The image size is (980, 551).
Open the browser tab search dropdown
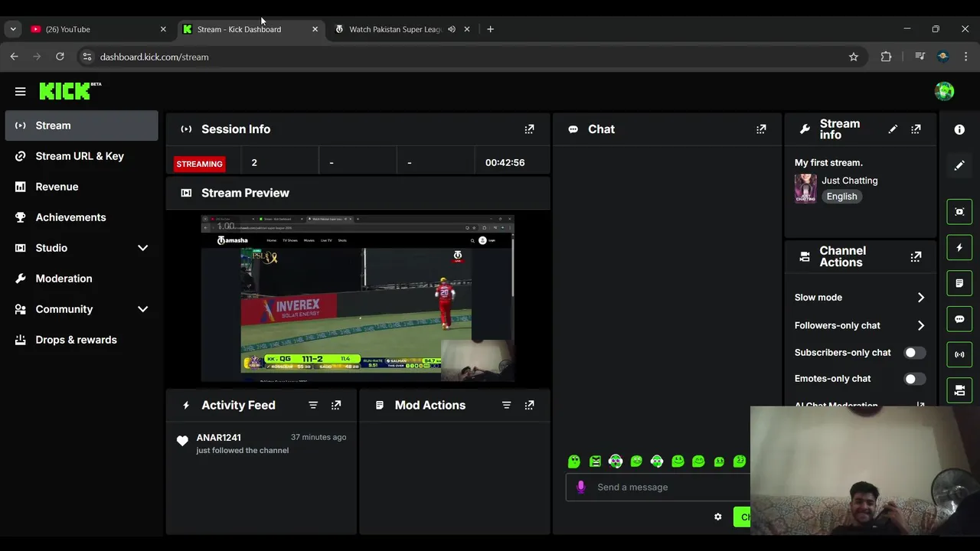[x=13, y=29]
